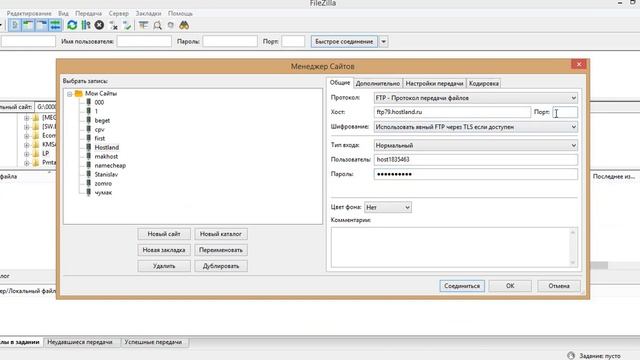This screenshot has height=360, width=640.
Task: Click the Соединиться button
Action: [462, 286]
